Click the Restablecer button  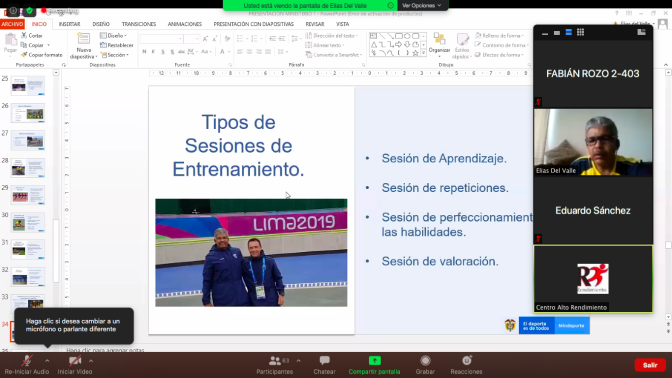click(117, 45)
